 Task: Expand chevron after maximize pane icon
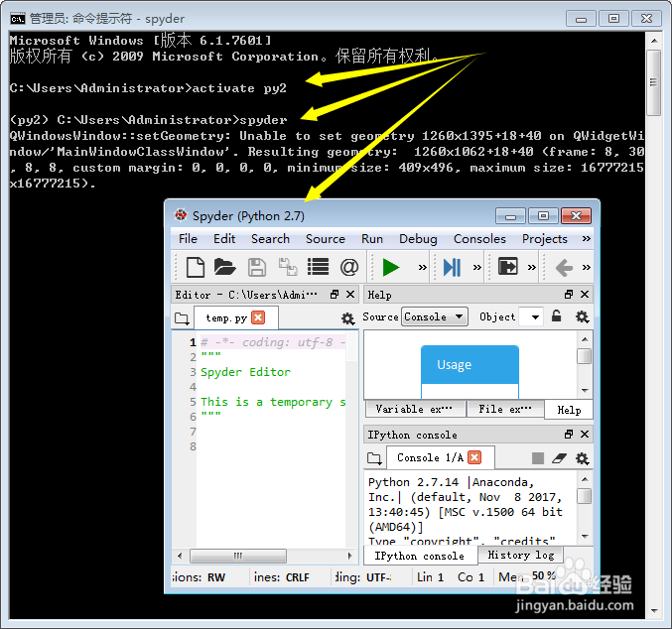click(532, 268)
